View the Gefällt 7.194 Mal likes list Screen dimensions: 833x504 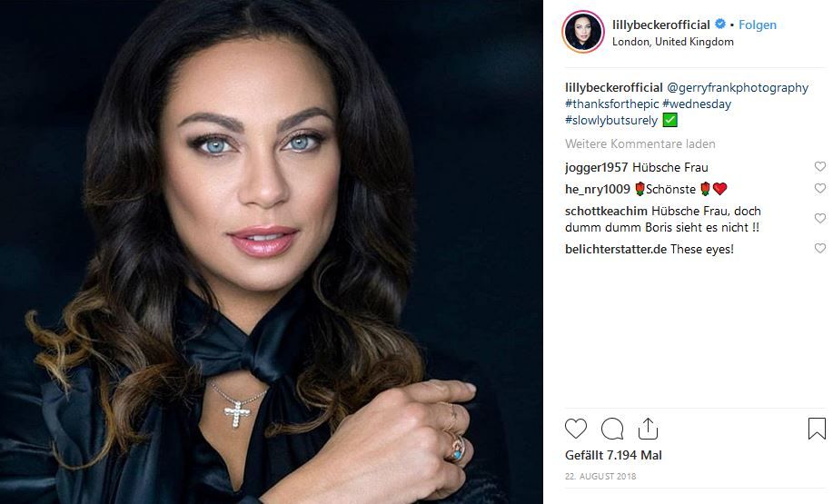pyautogui.click(x=613, y=454)
